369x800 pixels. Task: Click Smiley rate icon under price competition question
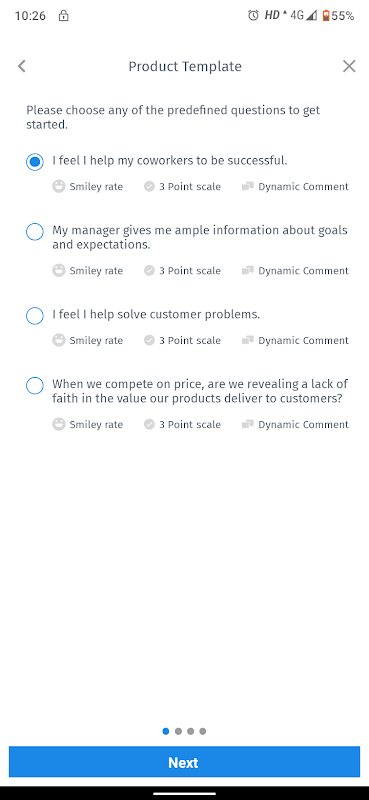click(x=59, y=424)
